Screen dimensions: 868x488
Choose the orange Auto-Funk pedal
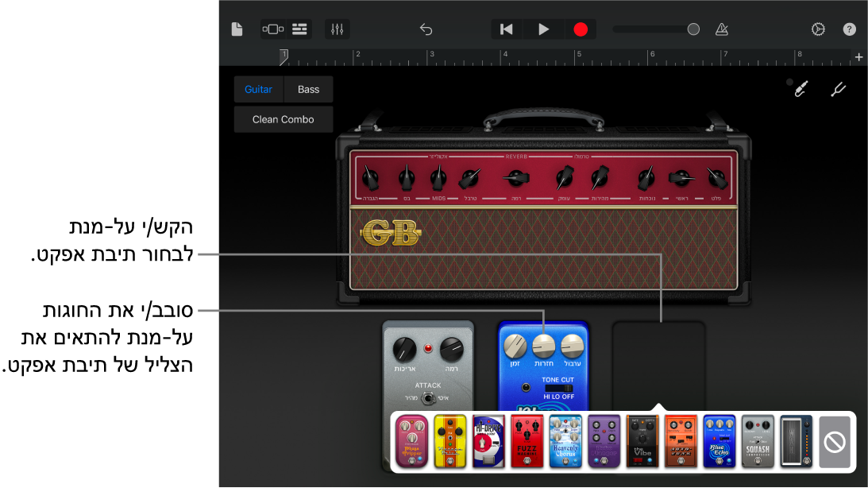(681, 442)
